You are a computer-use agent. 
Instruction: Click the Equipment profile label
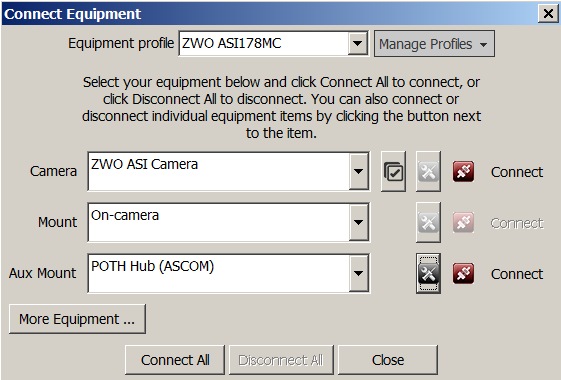tap(121, 44)
